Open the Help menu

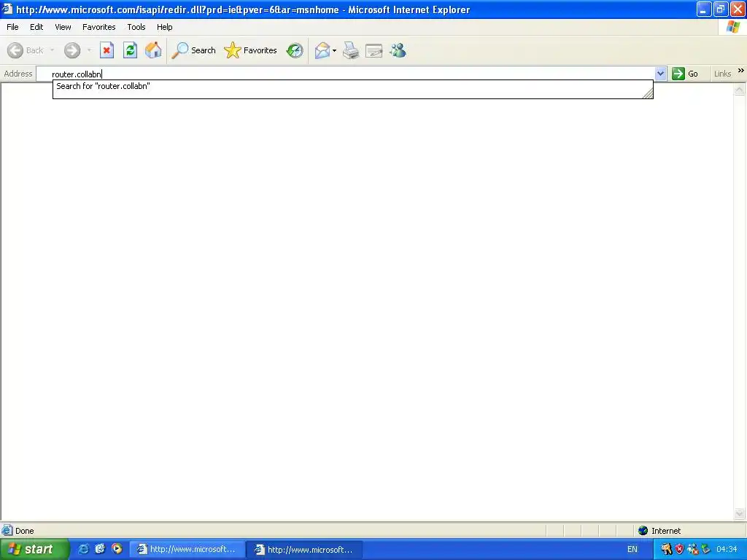tap(164, 27)
